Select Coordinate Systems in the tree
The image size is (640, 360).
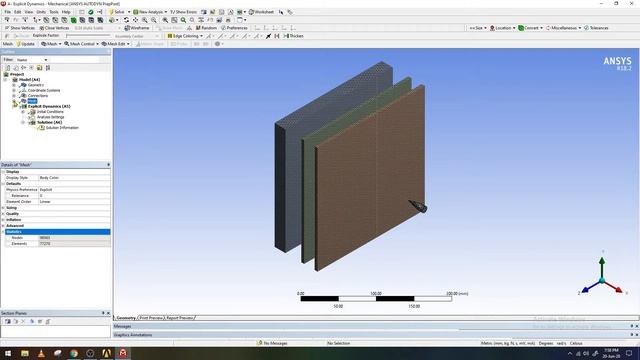(x=44, y=90)
